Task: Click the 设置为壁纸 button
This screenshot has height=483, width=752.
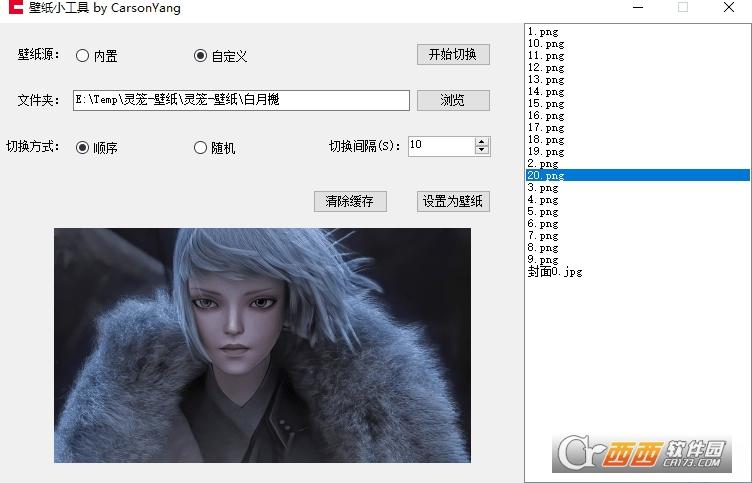Action: click(x=453, y=201)
